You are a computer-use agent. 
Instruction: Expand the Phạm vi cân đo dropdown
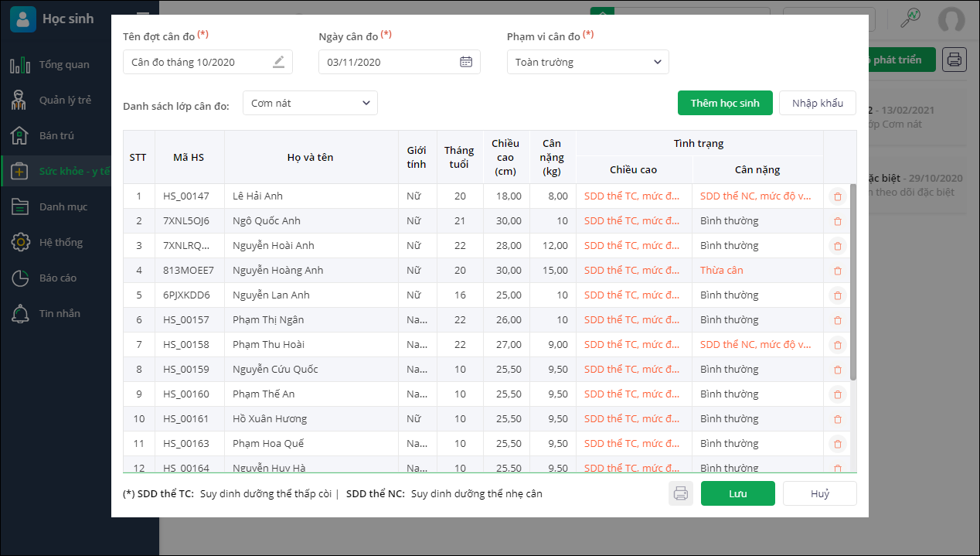tap(588, 62)
